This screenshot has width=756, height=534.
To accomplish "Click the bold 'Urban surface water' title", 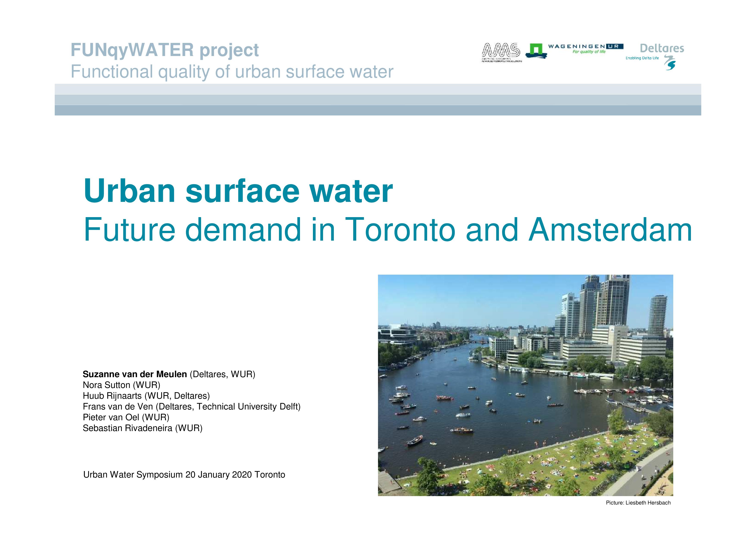I will (238, 191).
